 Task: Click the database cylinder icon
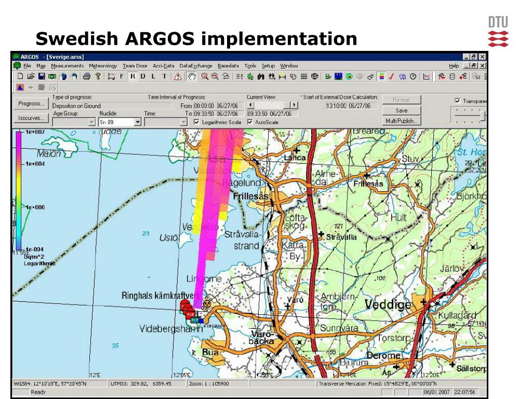452,77
